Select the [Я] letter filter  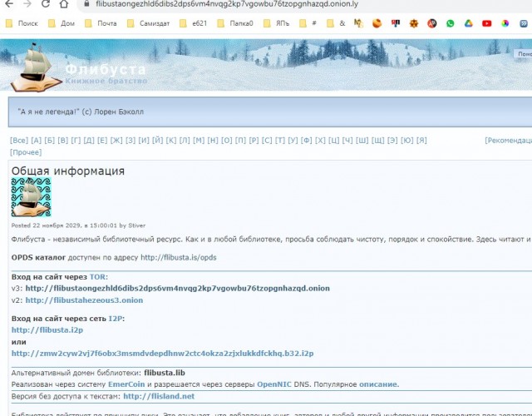[421, 141]
